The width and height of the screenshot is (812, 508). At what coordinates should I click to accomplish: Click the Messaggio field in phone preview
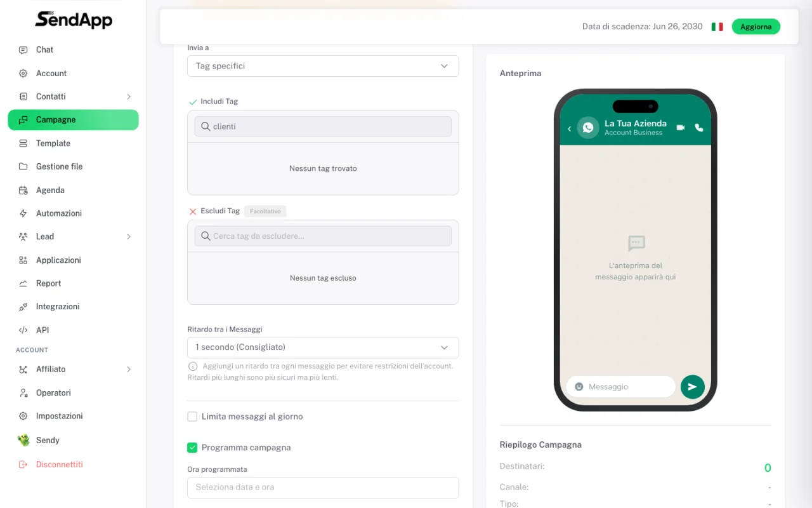point(620,387)
